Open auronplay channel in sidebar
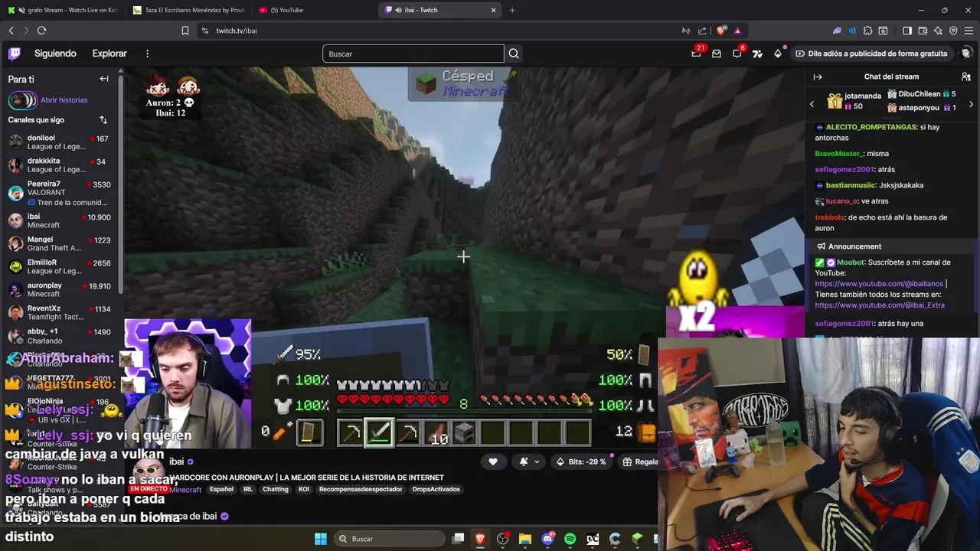Viewport: 980px width, 551px height. (x=60, y=290)
